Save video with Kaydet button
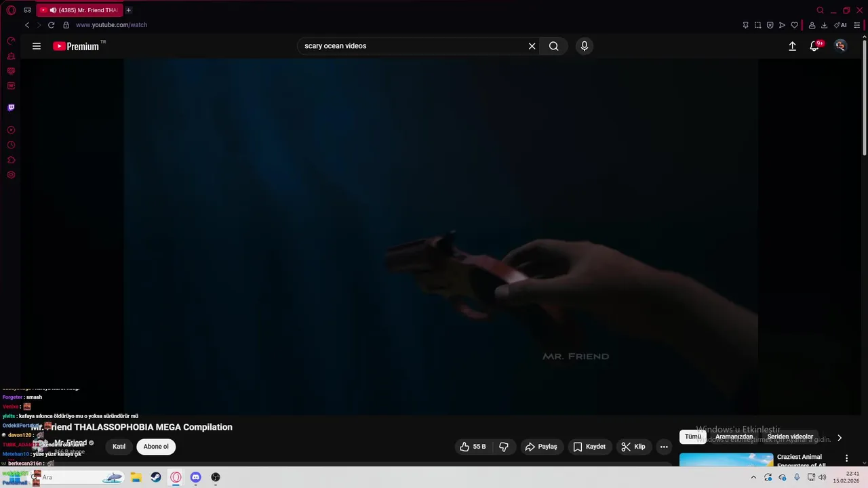868x488 pixels. (x=589, y=447)
